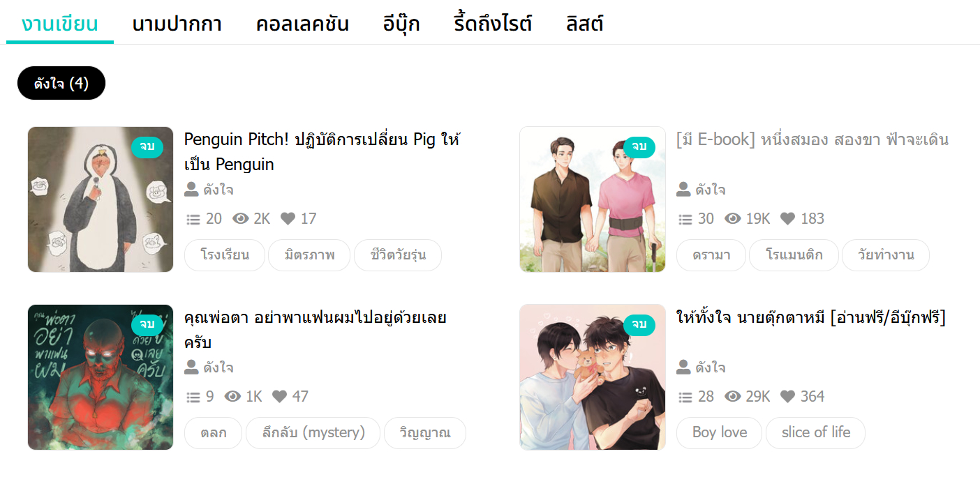980x477 pixels.
Task: Select the โรงเรียน tag
Action: (225, 255)
